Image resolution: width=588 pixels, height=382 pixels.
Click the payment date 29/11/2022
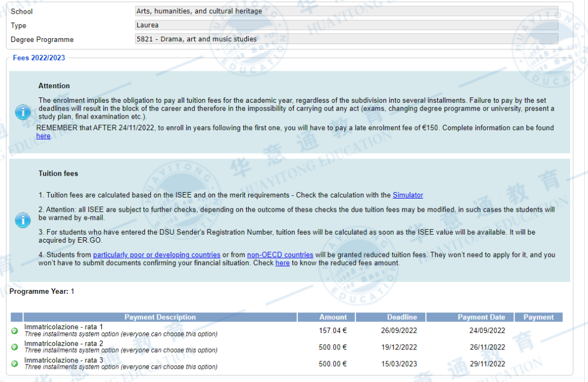click(487, 363)
